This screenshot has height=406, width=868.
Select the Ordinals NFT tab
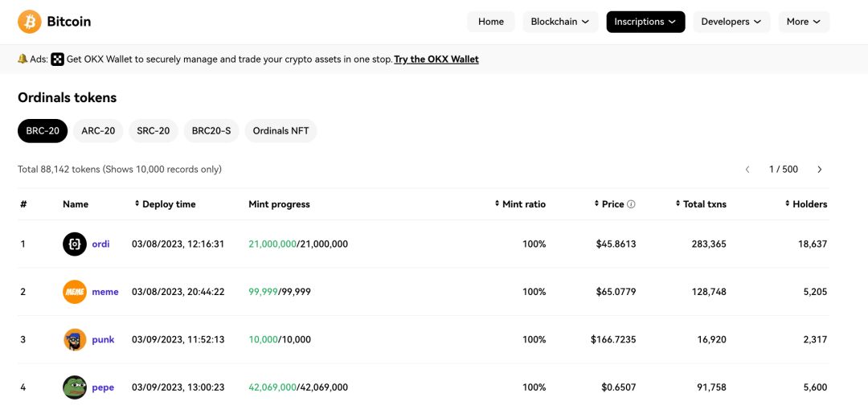coord(280,131)
